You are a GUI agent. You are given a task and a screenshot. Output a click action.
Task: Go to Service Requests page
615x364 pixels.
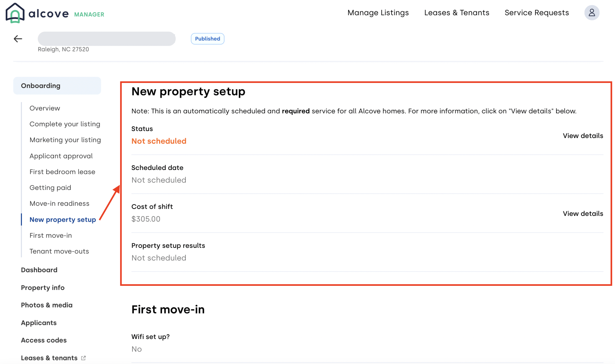pyautogui.click(x=536, y=13)
